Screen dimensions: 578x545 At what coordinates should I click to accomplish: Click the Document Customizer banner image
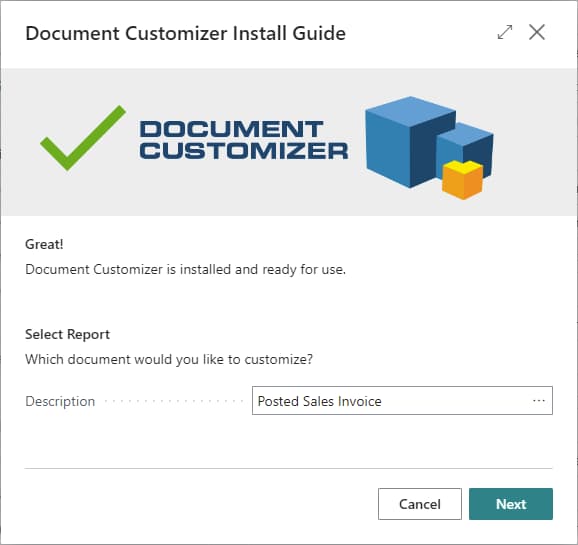click(x=288, y=142)
